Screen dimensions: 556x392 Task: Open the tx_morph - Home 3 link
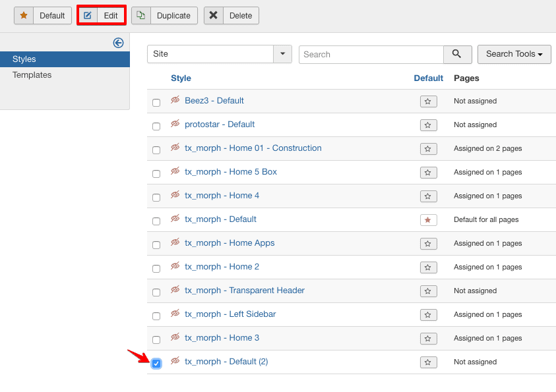pyautogui.click(x=222, y=338)
